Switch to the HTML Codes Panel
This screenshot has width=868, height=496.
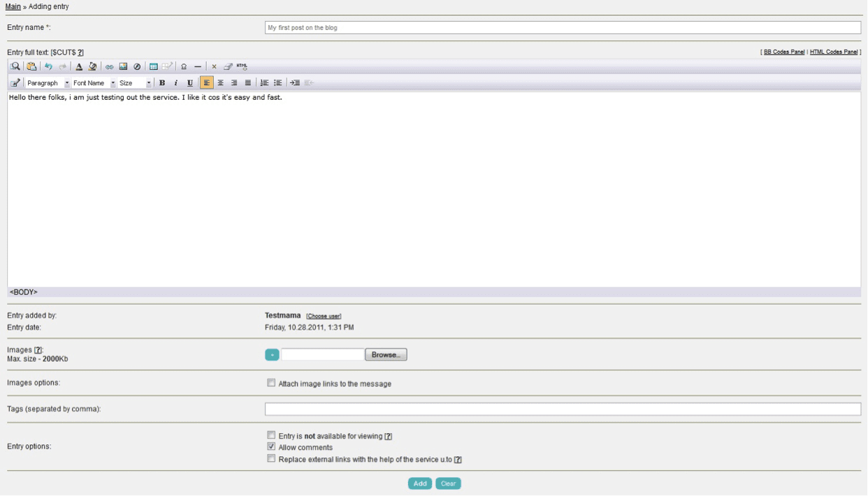[834, 52]
